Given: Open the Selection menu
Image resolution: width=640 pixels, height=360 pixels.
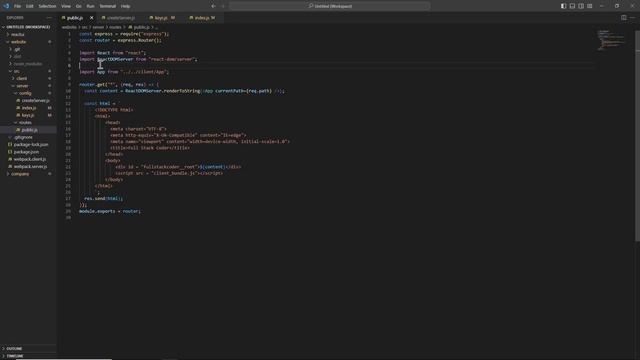Looking at the screenshot, I should click(x=47, y=6).
